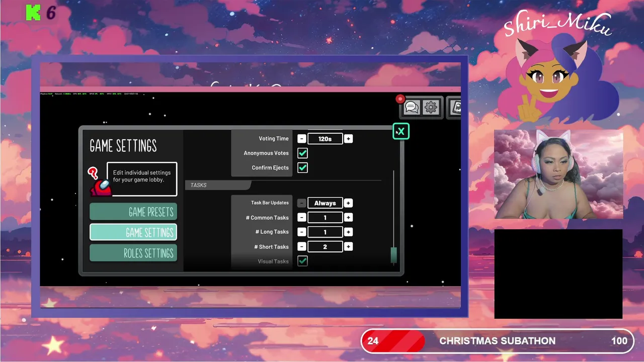
Task: Close the Game Settings panel
Action: pyautogui.click(x=401, y=132)
